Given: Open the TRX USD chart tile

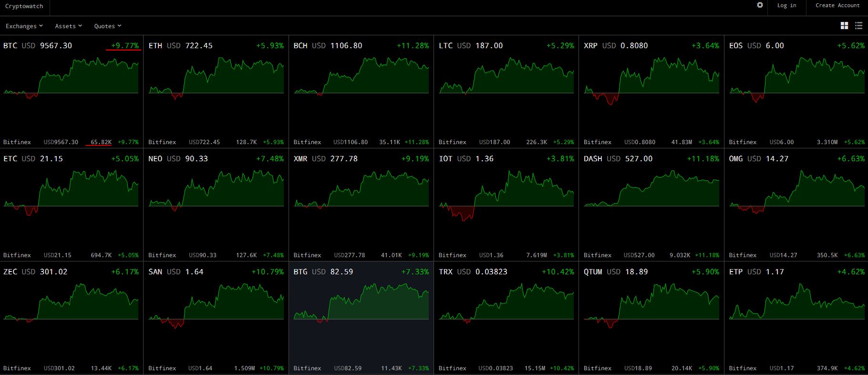Looking at the screenshot, I should [506, 318].
